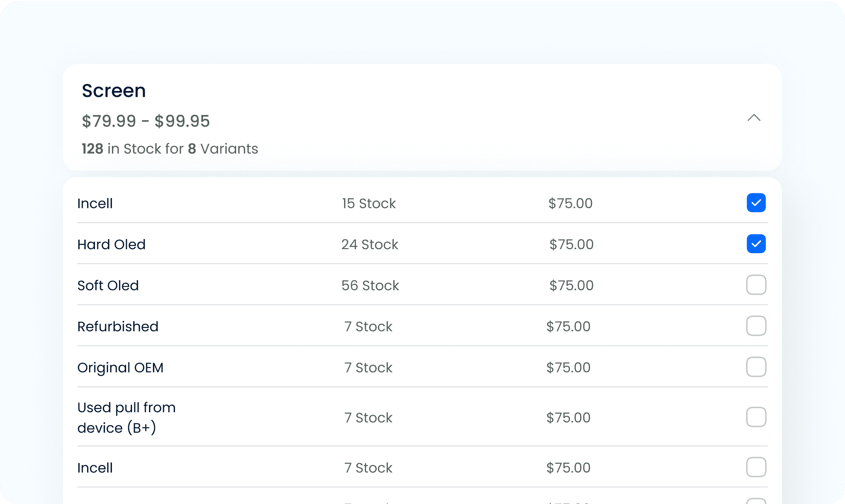
Task: Check the Refurbished variant checkbox
Action: [x=756, y=326]
